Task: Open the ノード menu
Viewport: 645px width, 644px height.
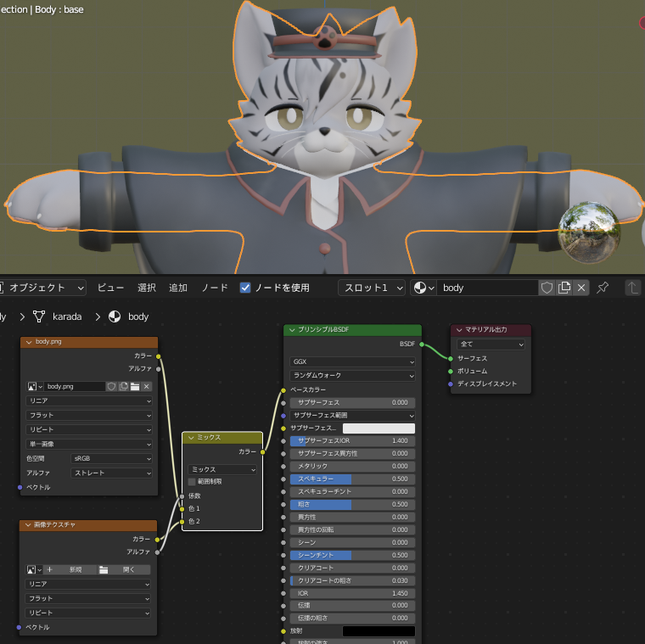Action: tap(215, 288)
